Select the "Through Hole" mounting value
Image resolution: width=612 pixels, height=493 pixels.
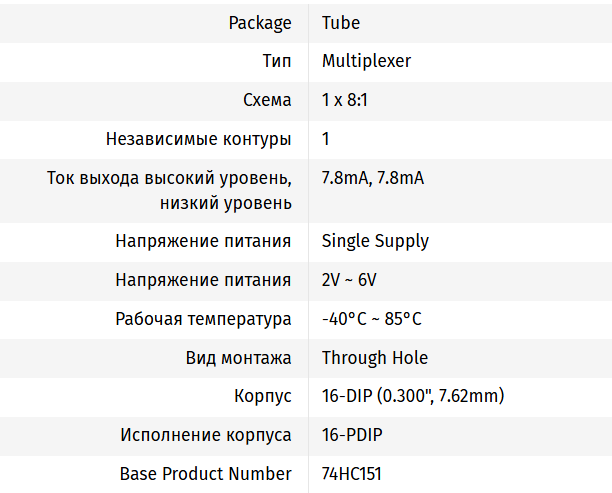(x=374, y=358)
